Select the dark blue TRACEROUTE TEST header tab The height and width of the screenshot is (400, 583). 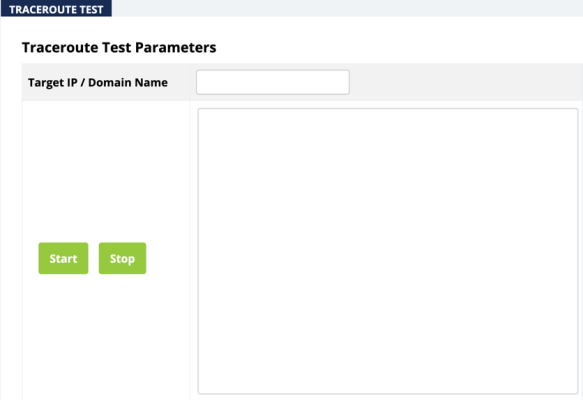click(x=56, y=9)
